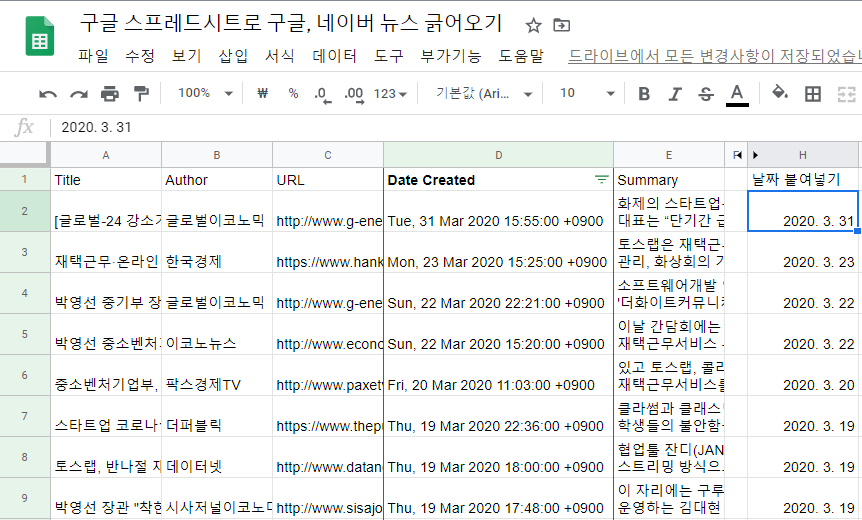Open text color picker
Image resolution: width=862 pixels, height=520 pixels.
pyautogui.click(x=737, y=95)
